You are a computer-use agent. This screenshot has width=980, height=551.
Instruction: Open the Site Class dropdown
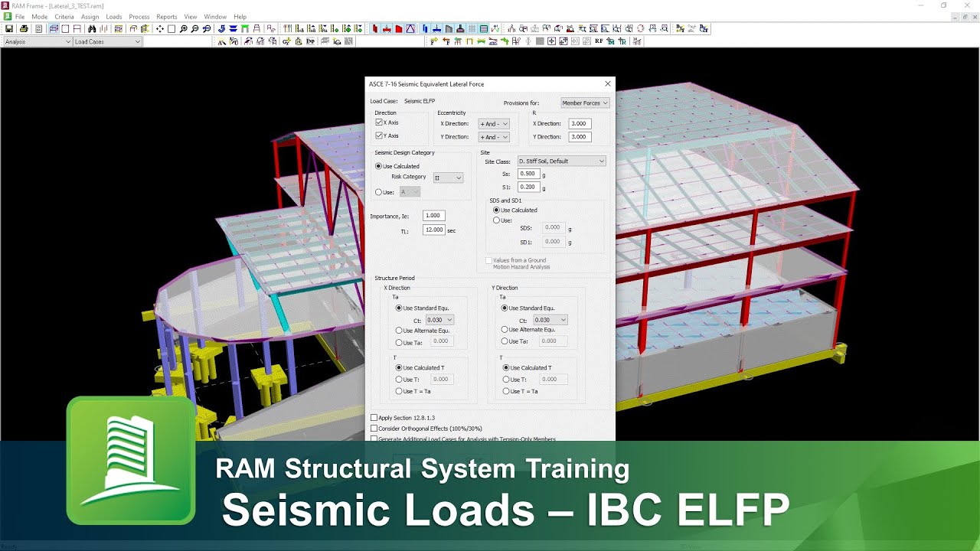coord(561,161)
